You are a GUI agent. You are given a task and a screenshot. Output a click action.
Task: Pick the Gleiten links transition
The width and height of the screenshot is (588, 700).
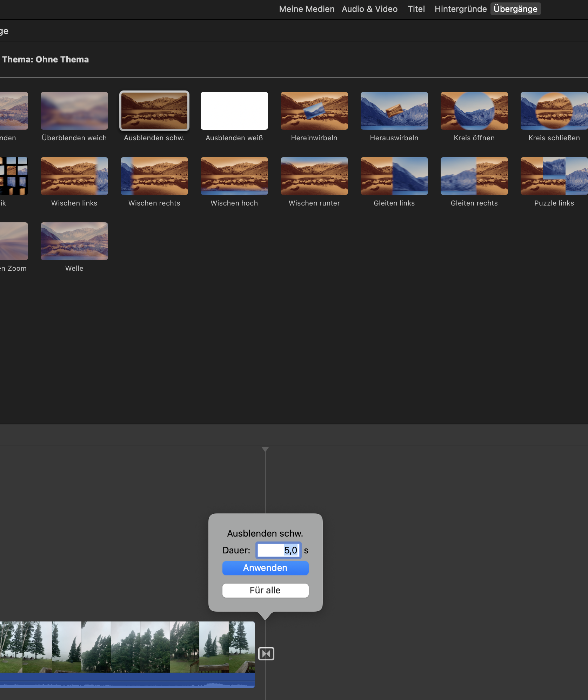394,176
